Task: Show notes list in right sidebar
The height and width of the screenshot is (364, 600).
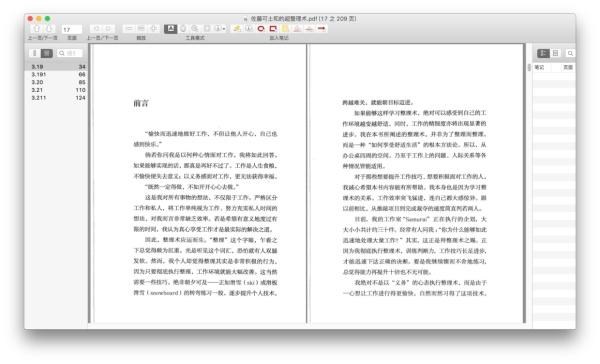Action: click(543, 53)
